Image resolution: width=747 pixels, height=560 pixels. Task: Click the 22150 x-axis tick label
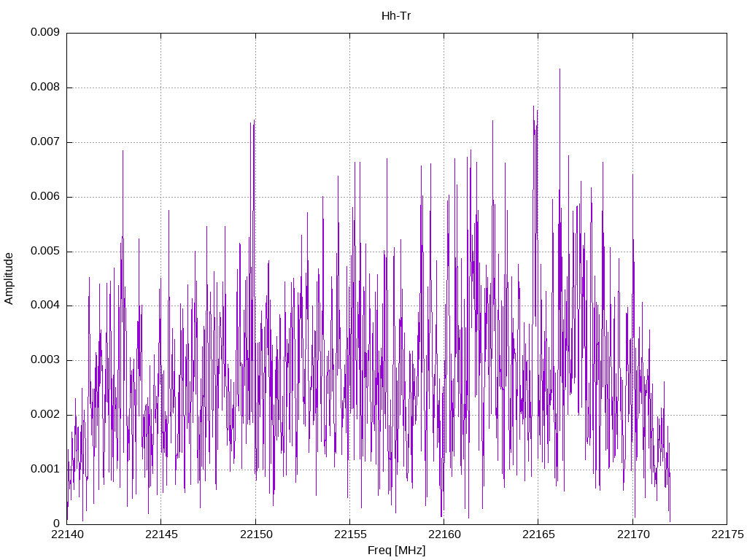pyautogui.click(x=255, y=535)
